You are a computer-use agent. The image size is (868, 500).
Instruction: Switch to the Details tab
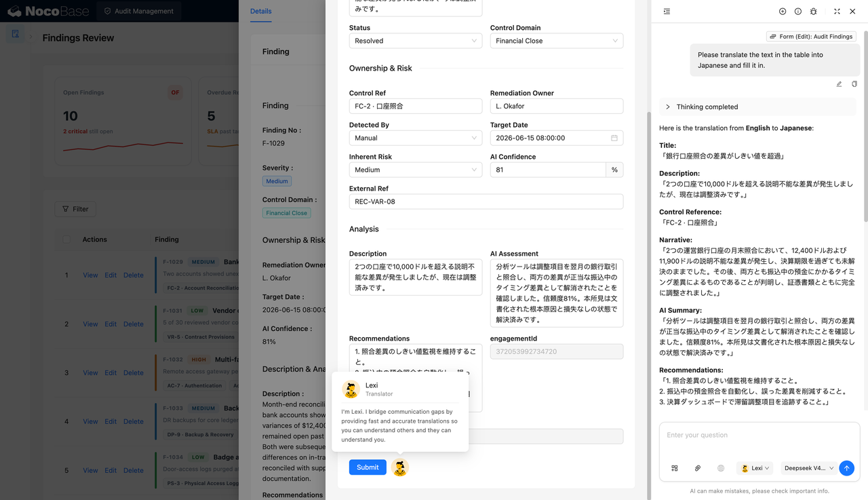pyautogui.click(x=260, y=11)
